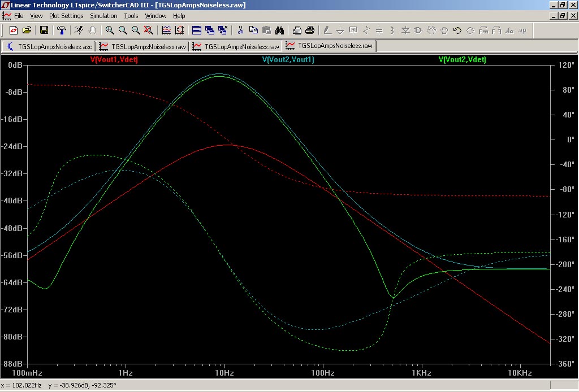The image size is (579, 392).
Task: Click the Save floppy disk icon
Action: point(44,31)
